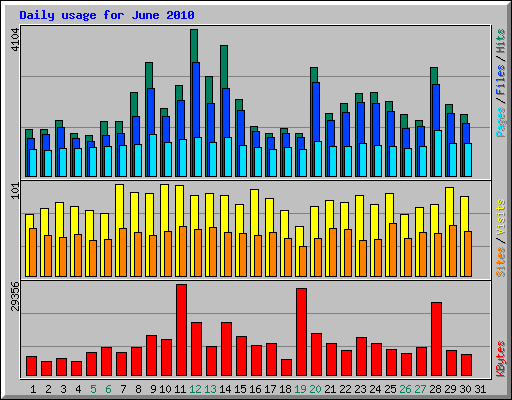The width and height of the screenshot is (512, 400).
Task: Click the title 'Daily usage for June 2010'
Action: click(107, 15)
